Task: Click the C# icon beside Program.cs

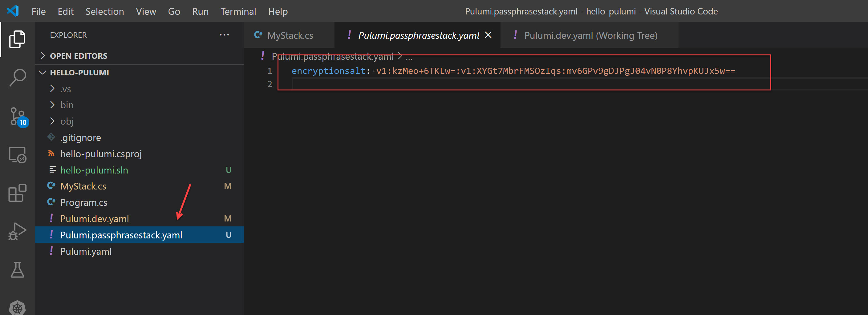Action: (x=51, y=202)
